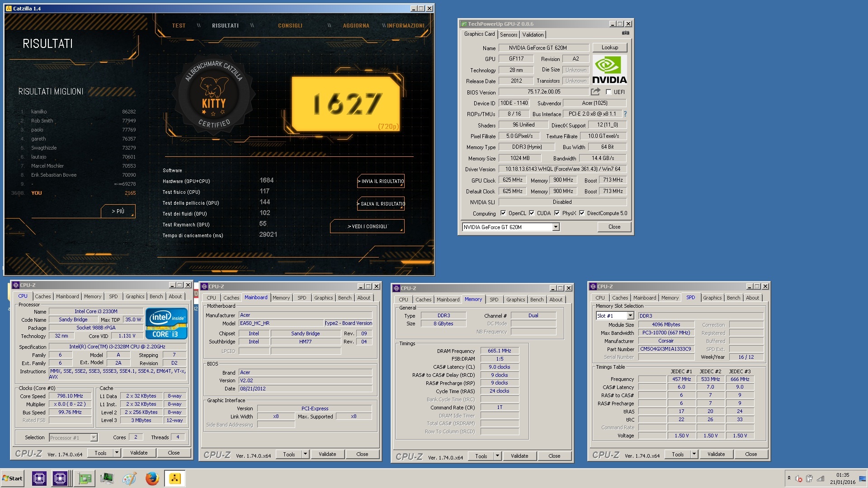Open Caches tab in the CPU-Z CPU window

(x=43, y=297)
